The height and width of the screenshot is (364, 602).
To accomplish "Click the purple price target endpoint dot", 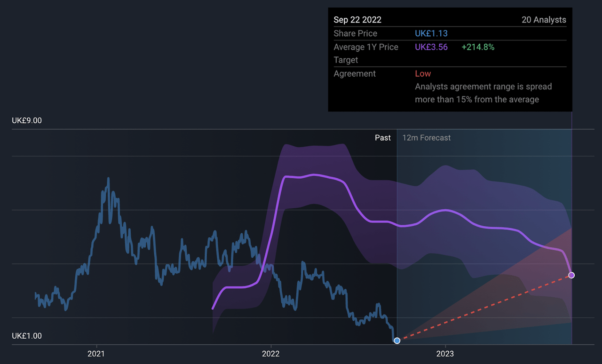I will (571, 275).
